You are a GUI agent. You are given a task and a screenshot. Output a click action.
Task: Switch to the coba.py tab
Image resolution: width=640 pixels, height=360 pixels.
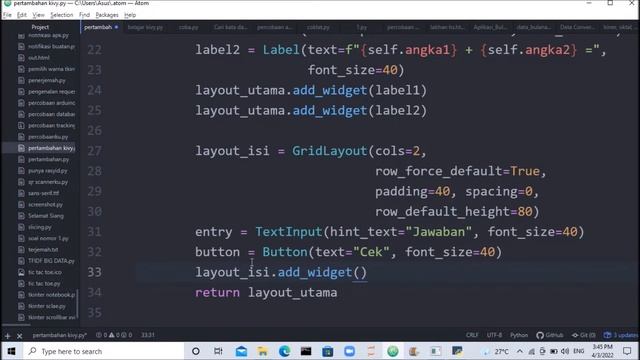tap(189, 27)
